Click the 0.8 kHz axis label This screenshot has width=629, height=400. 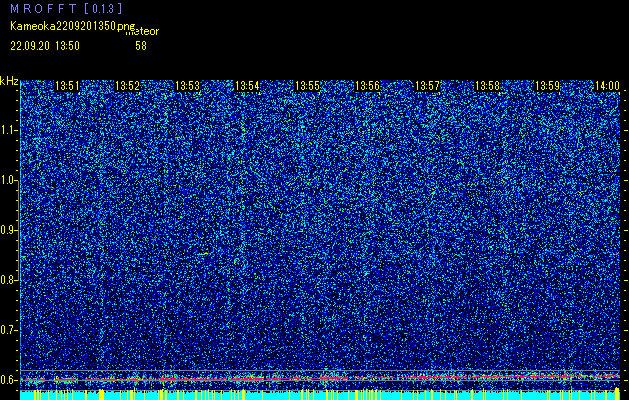(8, 280)
